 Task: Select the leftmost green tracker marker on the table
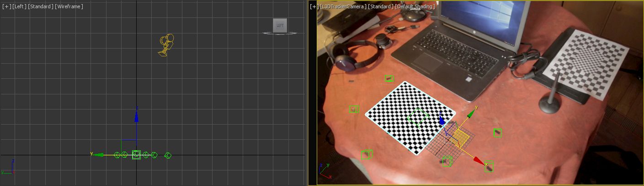click(x=354, y=109)
